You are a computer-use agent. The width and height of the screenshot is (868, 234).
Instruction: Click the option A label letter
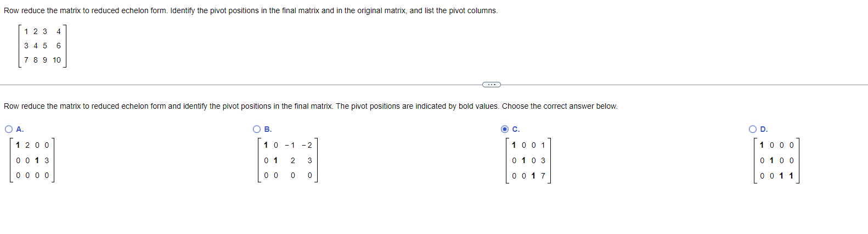tap(20, 129)
